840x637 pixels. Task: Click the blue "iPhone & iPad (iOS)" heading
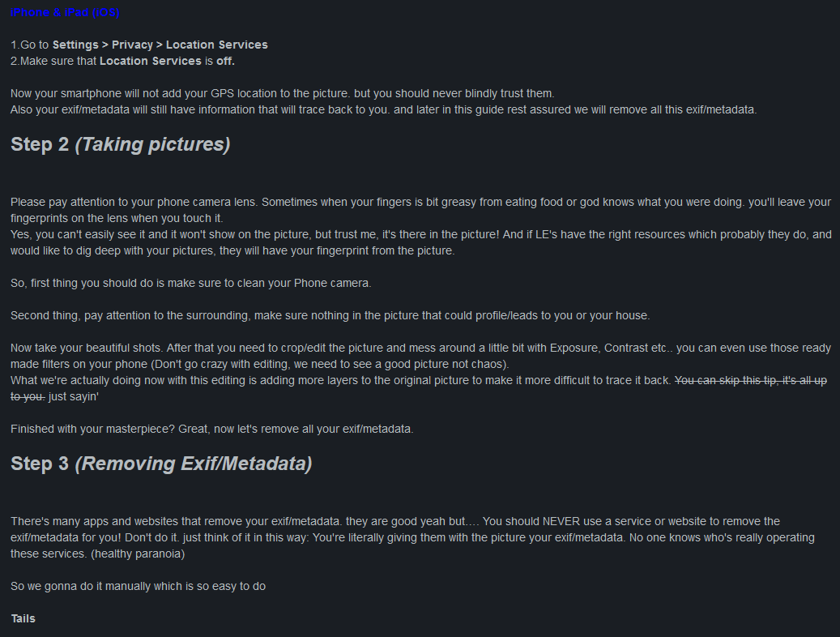(x=65, y=12)
